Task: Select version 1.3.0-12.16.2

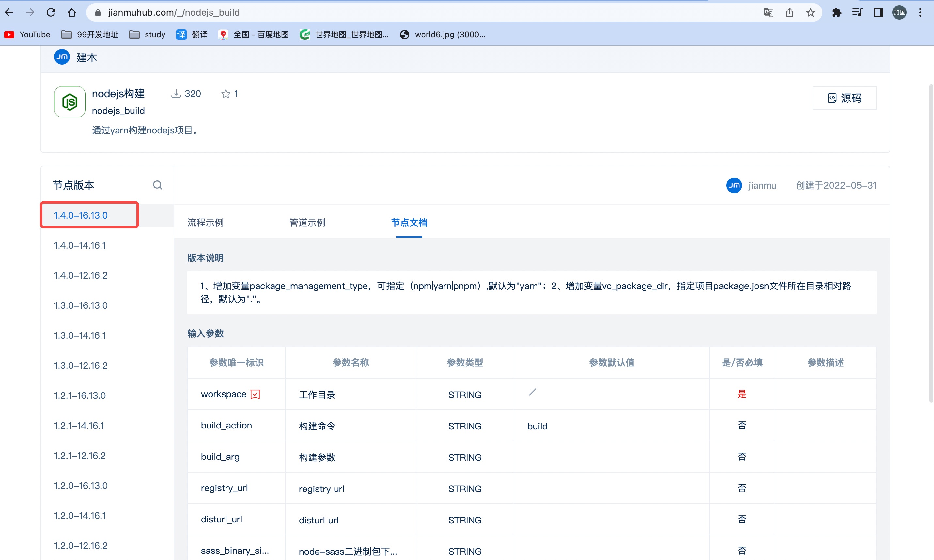Action: pos(81,365)
